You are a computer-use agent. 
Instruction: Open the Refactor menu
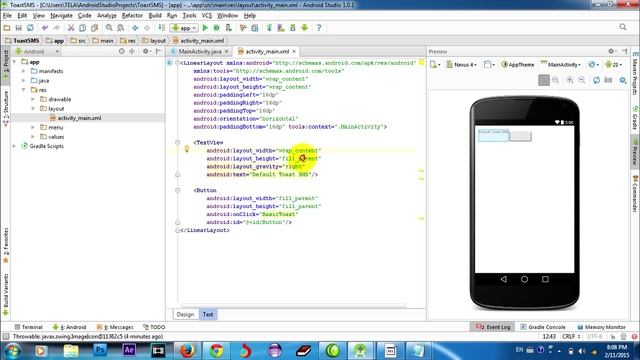pos(132,16)
